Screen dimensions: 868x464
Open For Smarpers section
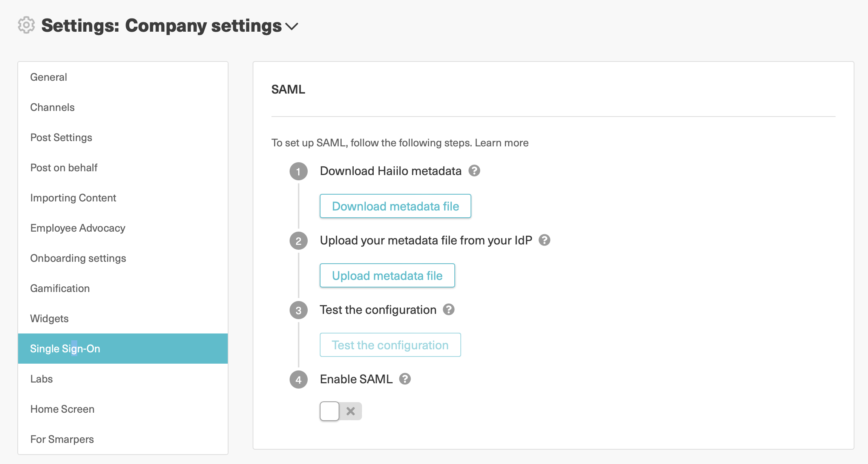click(x=123, y=439)
